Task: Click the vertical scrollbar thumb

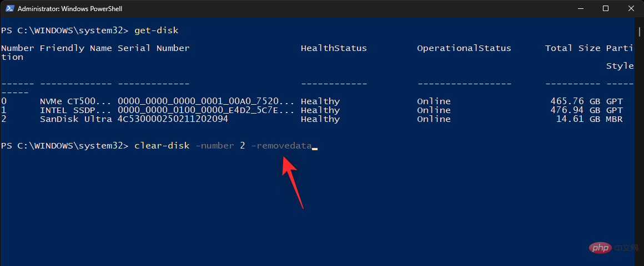Action: [x=640, y=32]
